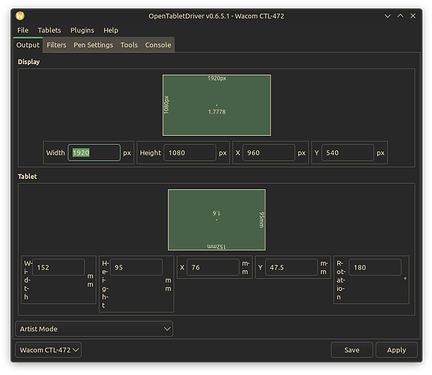Click the display Height field showing 1080
432x375 pixels.
[190, 153]
